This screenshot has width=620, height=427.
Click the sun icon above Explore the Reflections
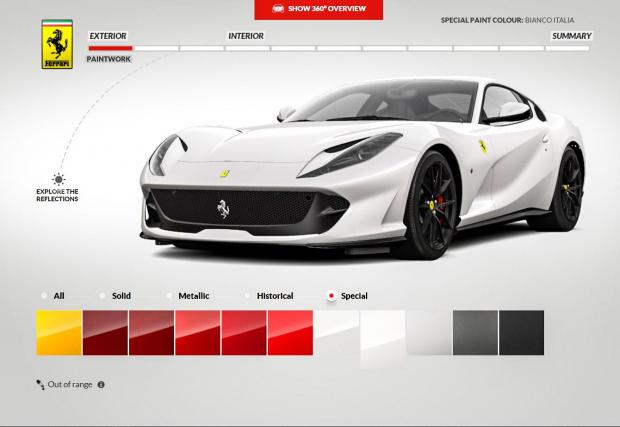point(58,179)
